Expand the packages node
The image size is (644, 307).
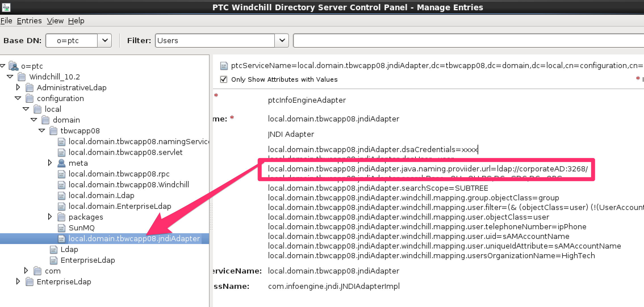click(50, 217)
